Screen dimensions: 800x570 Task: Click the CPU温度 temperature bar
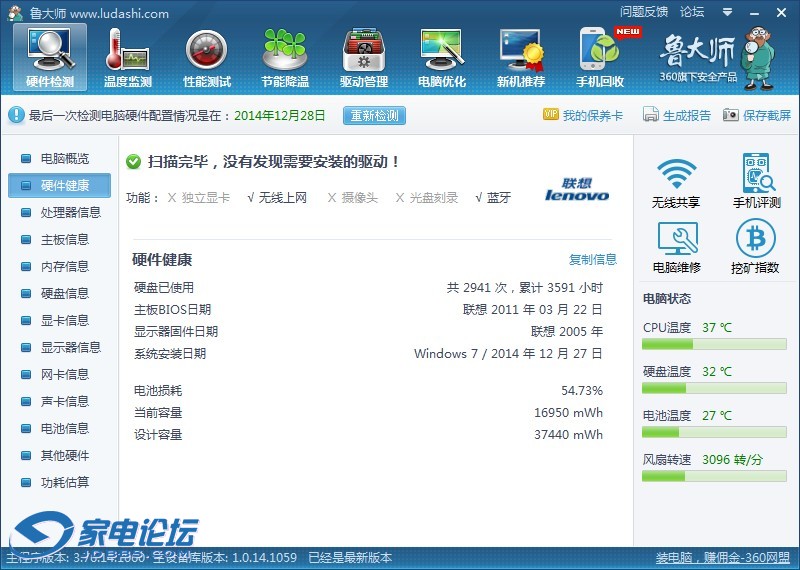pos(714,344)
